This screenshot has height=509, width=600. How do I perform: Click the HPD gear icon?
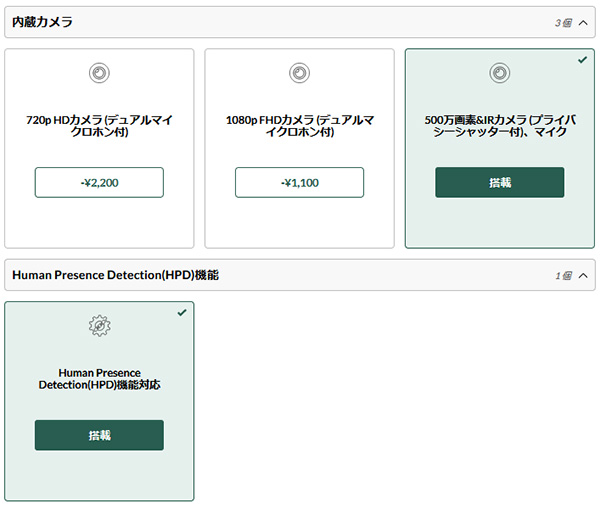tap(99, 326)
